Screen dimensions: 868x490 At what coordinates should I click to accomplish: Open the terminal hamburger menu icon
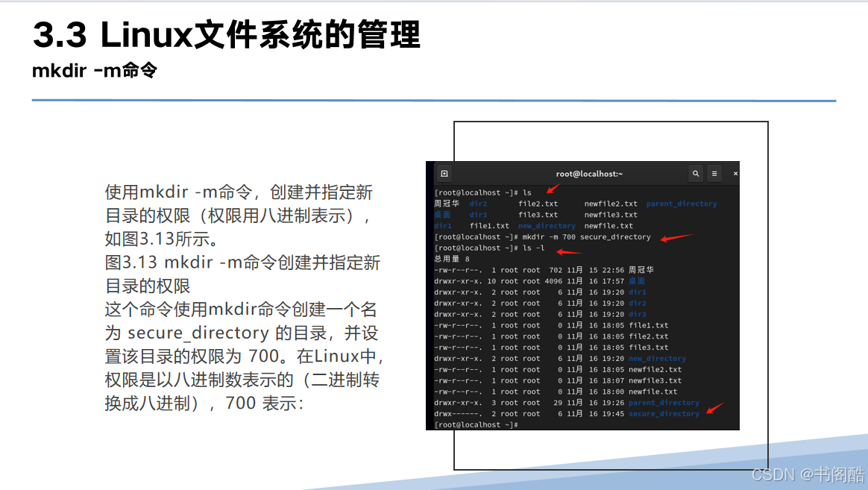tap(714, 174)
